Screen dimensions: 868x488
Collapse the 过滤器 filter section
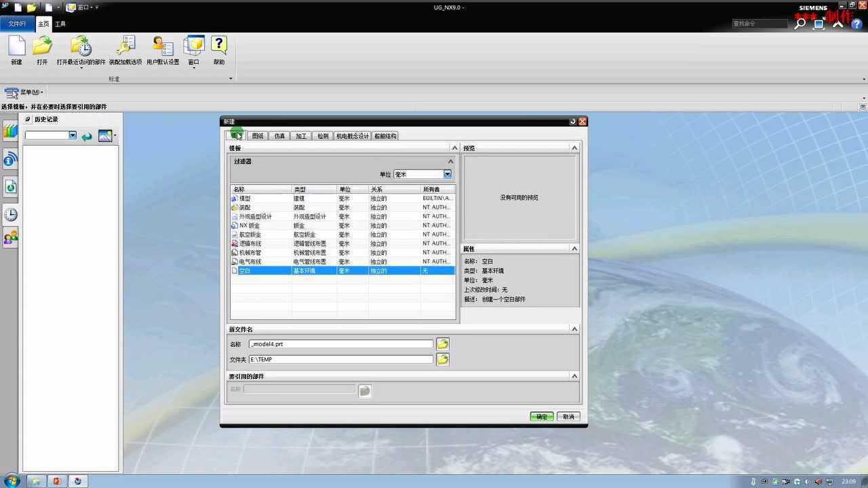click(x=450, y=161)
